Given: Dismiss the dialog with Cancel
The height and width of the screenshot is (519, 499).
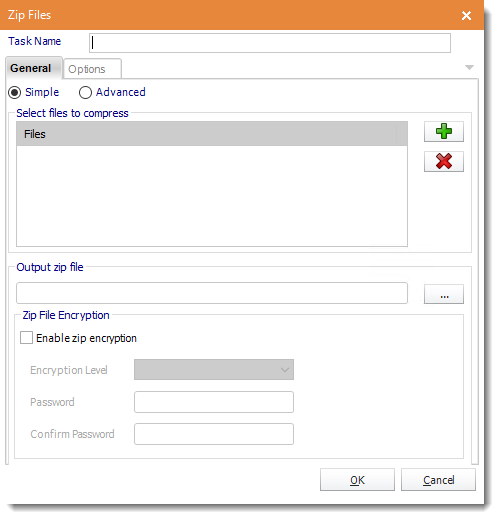Looking at the screenshot, I should 438,480.
